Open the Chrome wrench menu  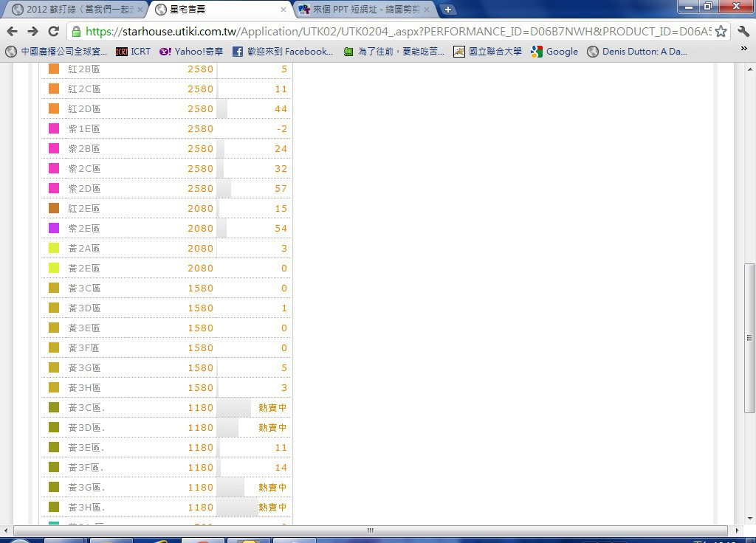[x=743, y=31]
